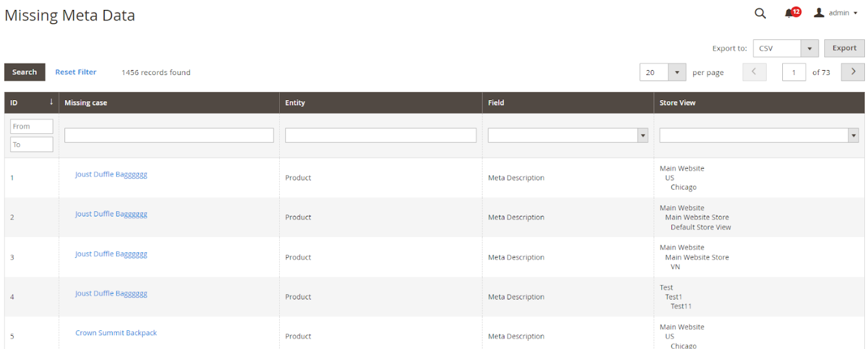This screenshot has height=349, width=868.
Task: Open the Field filter dropdown
Action: click(568, 135)
